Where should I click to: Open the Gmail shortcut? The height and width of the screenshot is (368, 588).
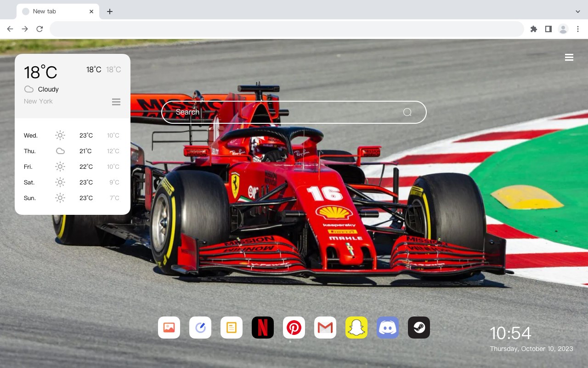[x=325, y=328]
